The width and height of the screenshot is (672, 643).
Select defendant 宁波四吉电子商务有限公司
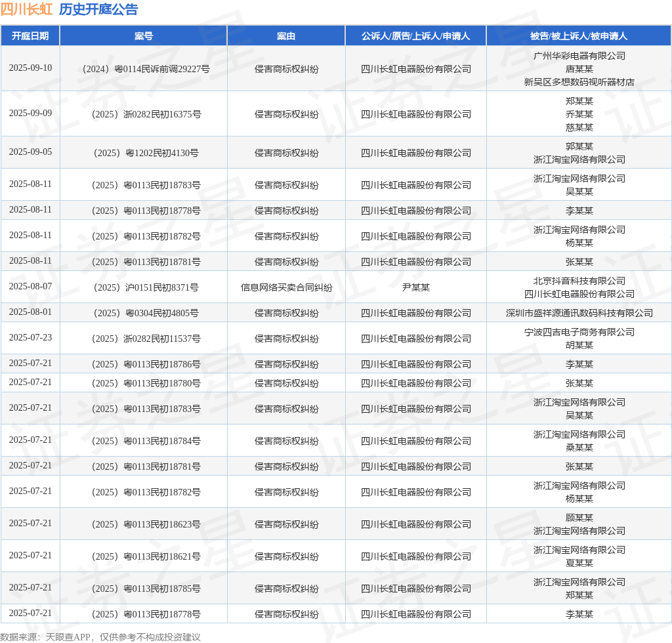tap(579, 332)
